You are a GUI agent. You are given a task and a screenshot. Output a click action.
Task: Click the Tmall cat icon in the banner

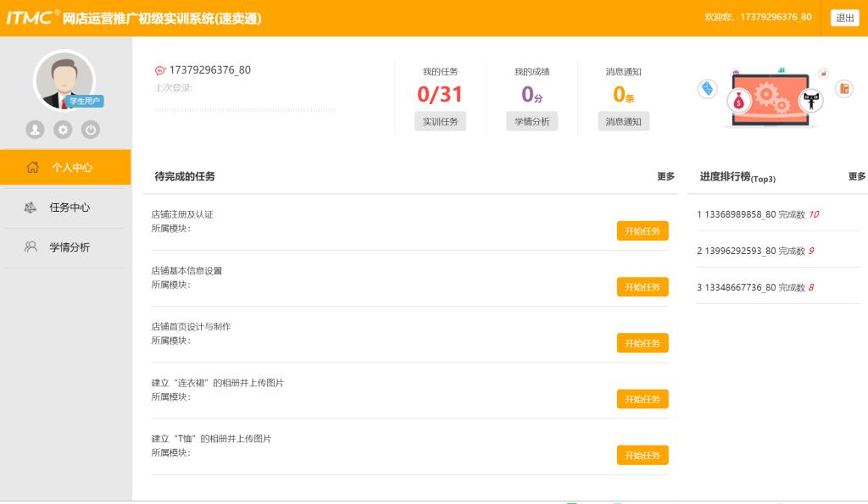[x=812, y=100]
